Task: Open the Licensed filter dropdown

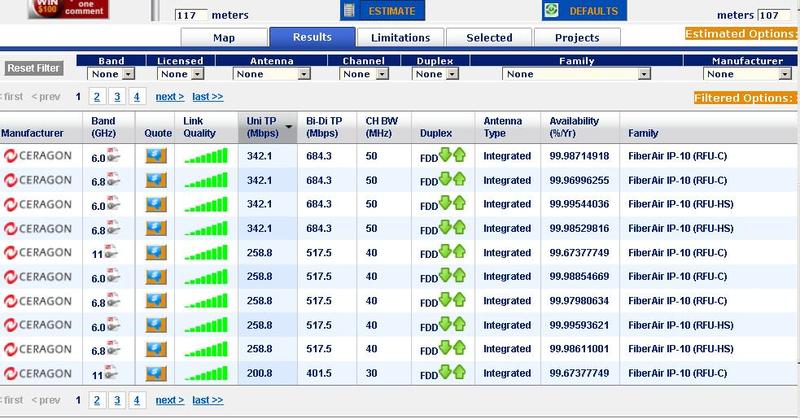Action: click(x=181, y=74)
